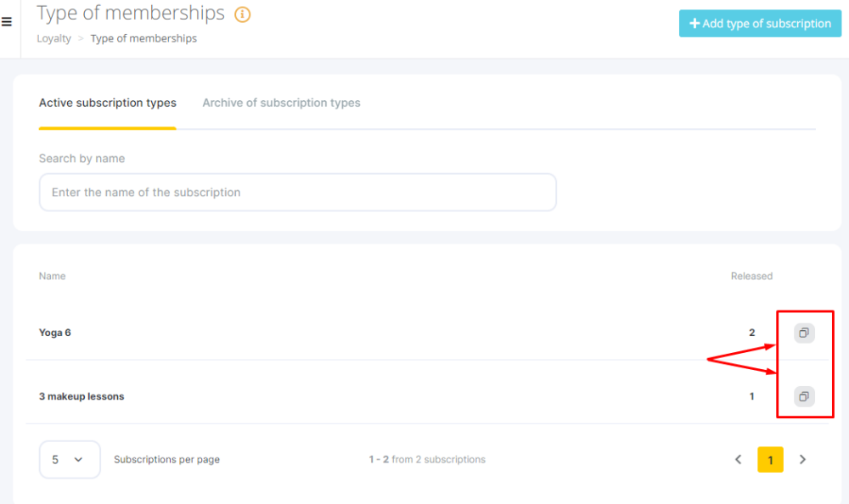Open the hamburger sidebar menu
Image resolution: width=849 pixels, height=504 pixels.
pyautogui.click(x=7, y=22)
